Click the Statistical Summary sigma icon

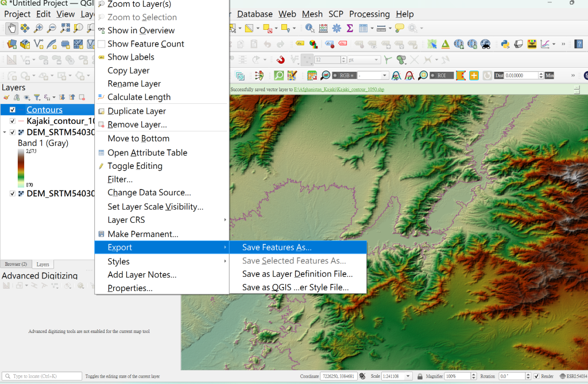pos(350,28)
